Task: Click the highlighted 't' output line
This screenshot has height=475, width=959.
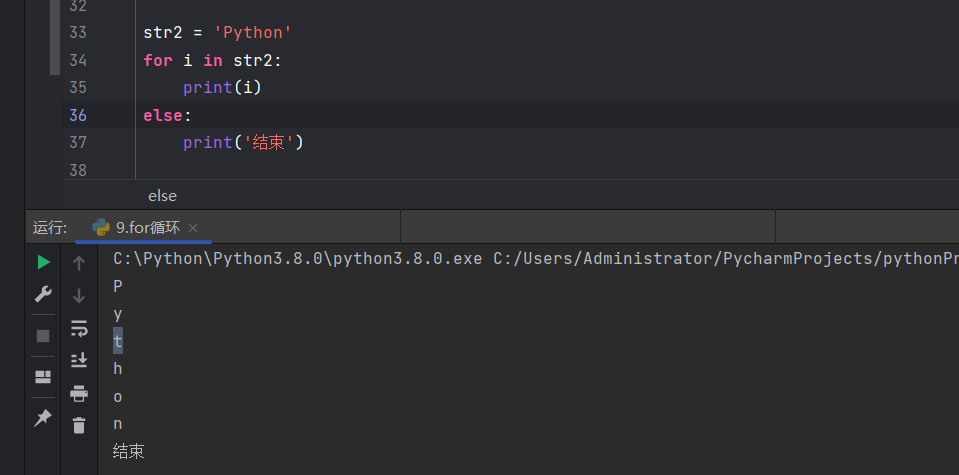Action: coord(118,341)
